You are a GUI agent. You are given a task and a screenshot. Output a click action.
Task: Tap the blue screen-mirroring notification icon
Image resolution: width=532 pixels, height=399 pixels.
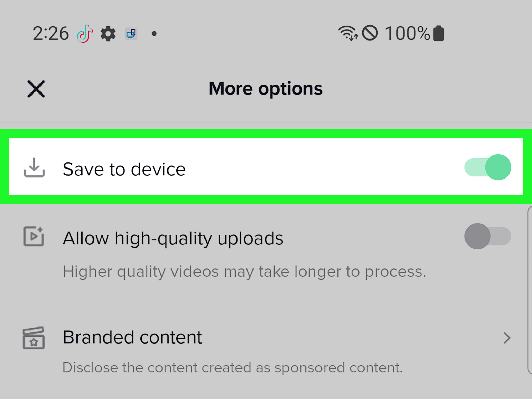coord(131,34)
